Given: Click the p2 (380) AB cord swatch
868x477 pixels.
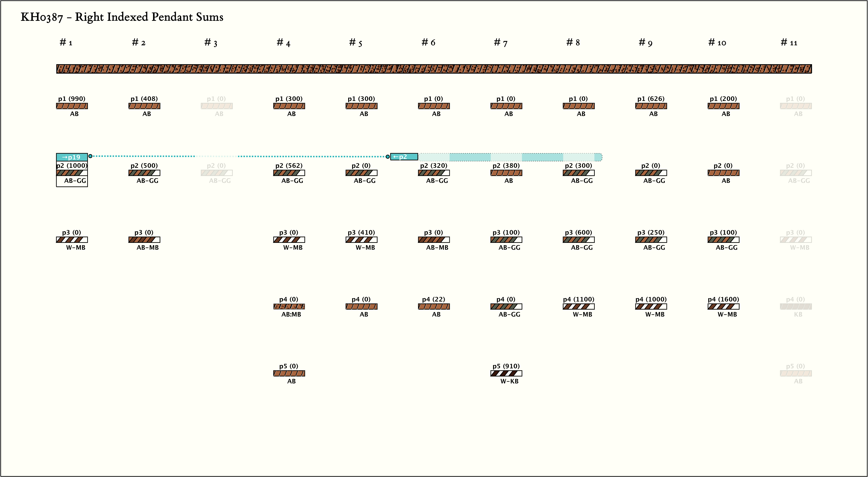Looking at the screenshot, I should [x=506, y=173].
